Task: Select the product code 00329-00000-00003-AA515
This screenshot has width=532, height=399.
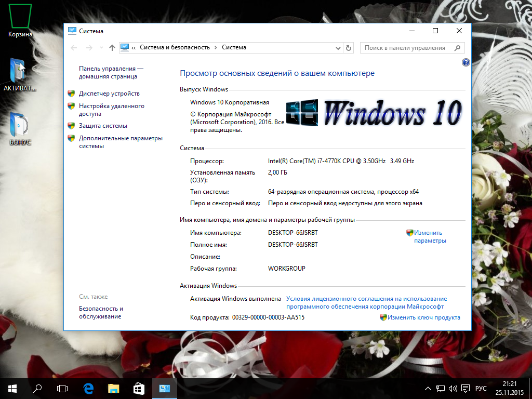Action: point(269,317)
